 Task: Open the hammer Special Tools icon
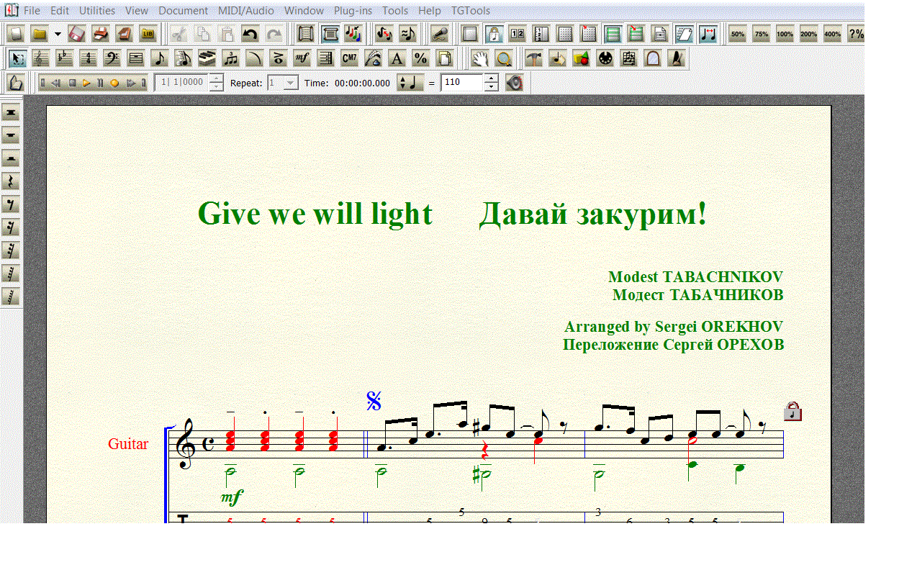[x=533, y=58]
